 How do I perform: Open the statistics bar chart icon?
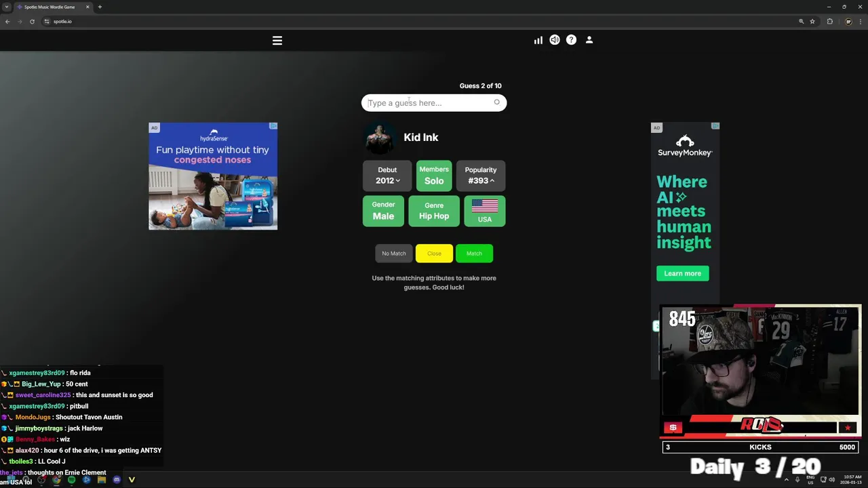(x=538, y=40)
